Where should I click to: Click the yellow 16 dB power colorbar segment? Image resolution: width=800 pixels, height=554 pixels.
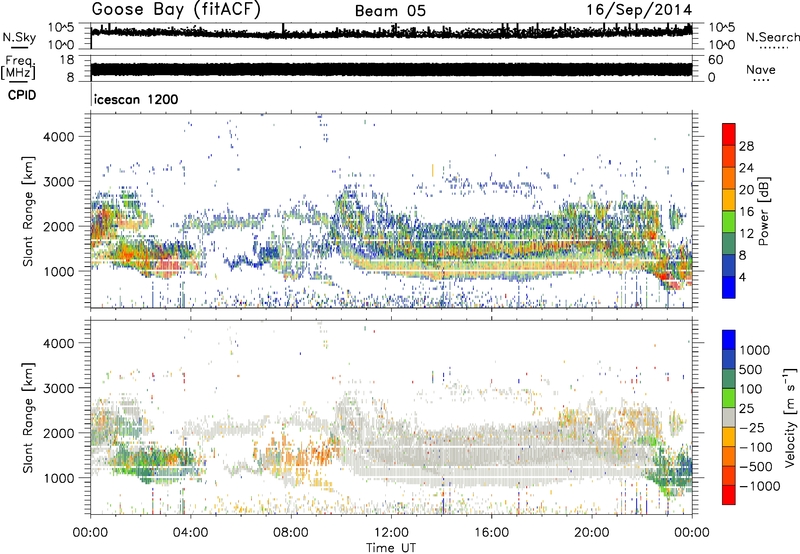click(729, 199)
